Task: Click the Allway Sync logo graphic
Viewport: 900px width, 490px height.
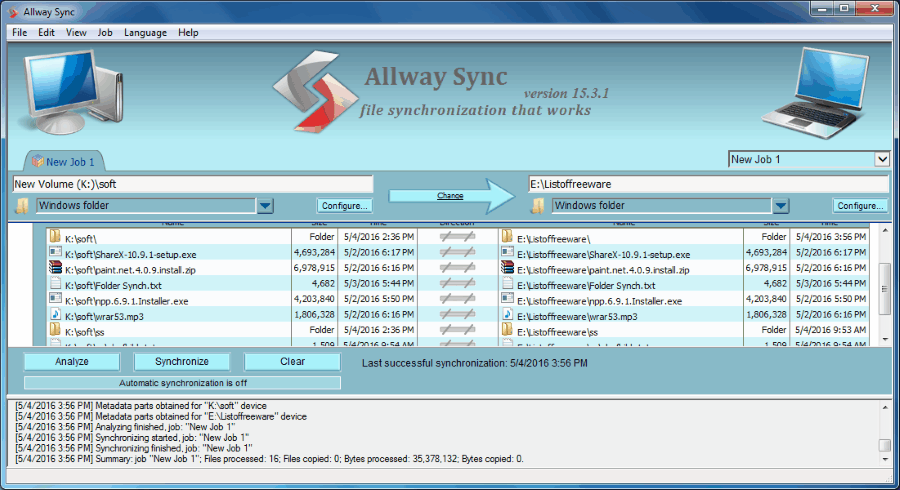Action: tap(313, 92)
